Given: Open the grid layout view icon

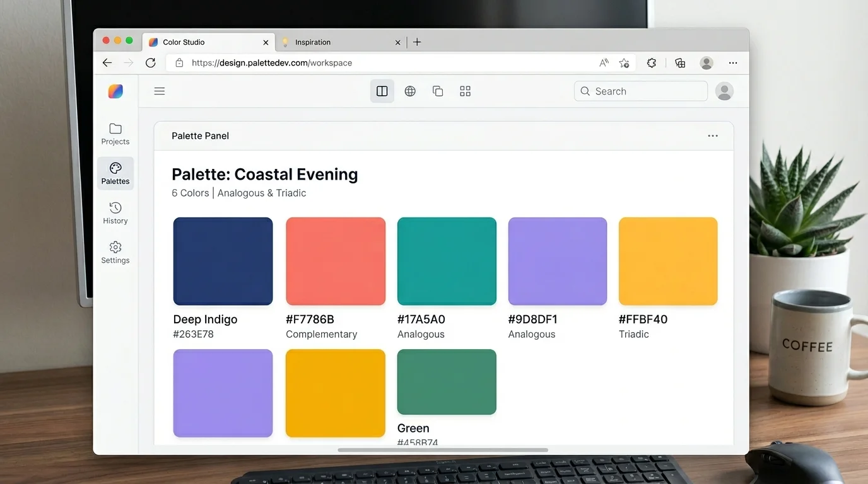Looking at the screenshot, I should coord(465,91).
